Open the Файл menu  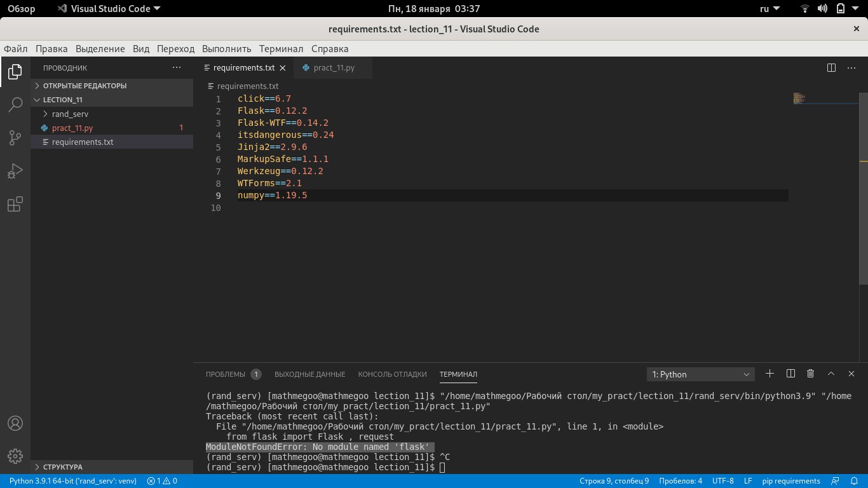tap(15, 49)
